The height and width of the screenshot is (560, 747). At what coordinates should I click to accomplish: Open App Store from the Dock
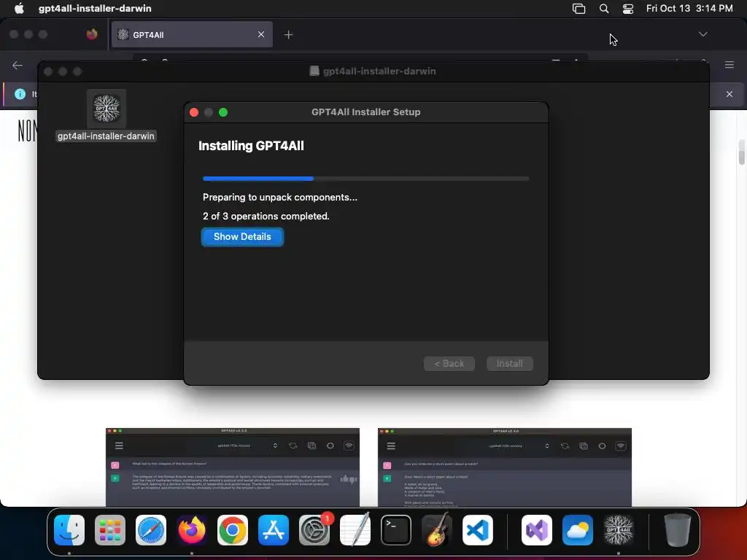pyautogui.click(x=274, y=530)
